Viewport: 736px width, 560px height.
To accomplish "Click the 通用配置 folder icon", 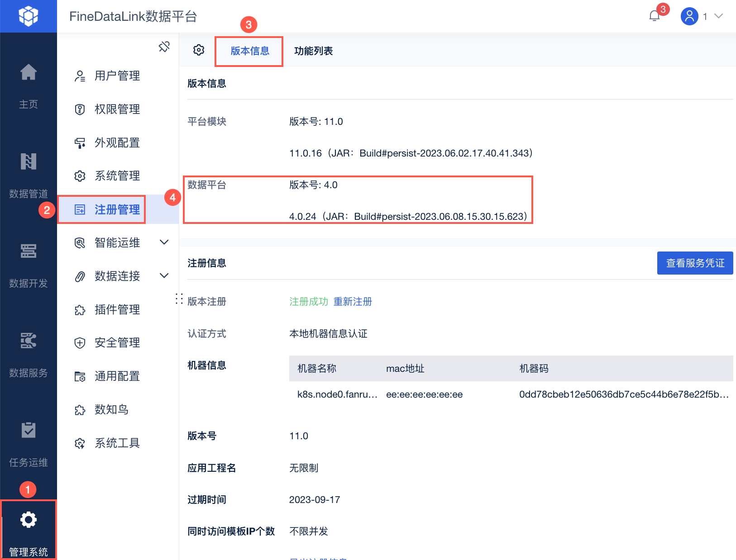I will coord(80,376).
